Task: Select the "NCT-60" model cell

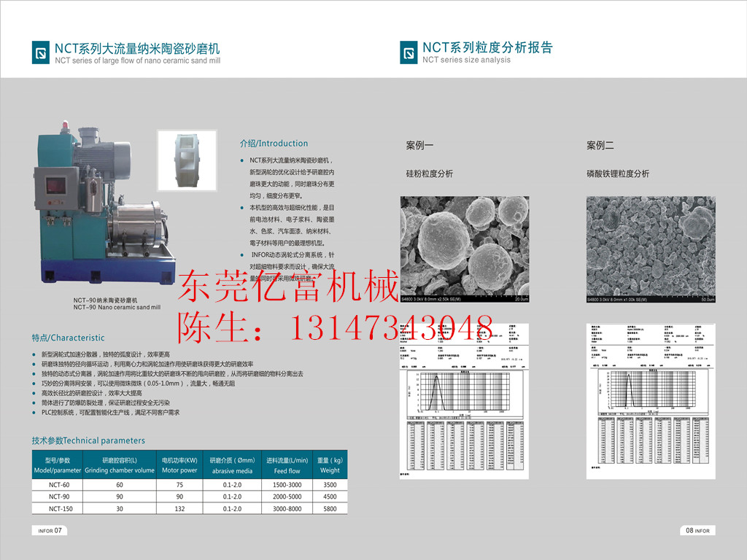Action: pyautogui.click(x=59, y=485)
